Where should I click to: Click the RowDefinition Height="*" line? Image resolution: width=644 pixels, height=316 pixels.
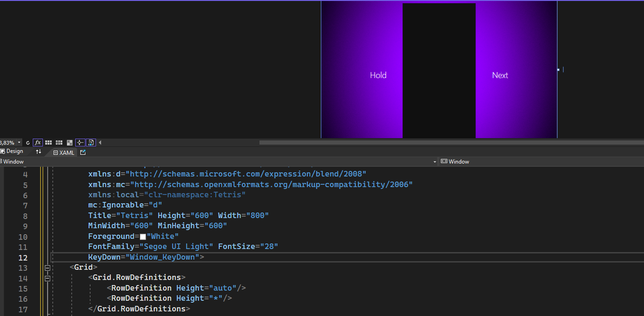coord(169,298)
